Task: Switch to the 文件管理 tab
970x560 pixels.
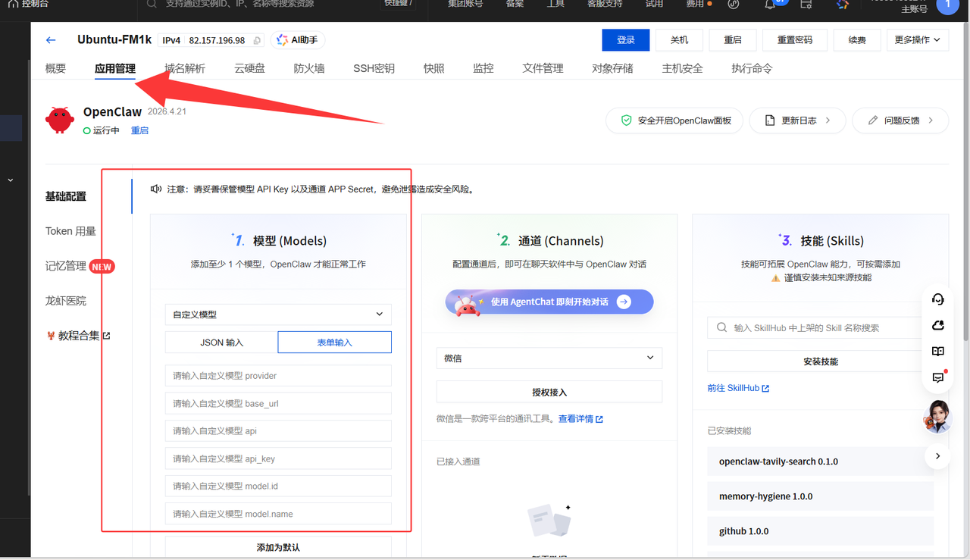Action: pos(543,68)
